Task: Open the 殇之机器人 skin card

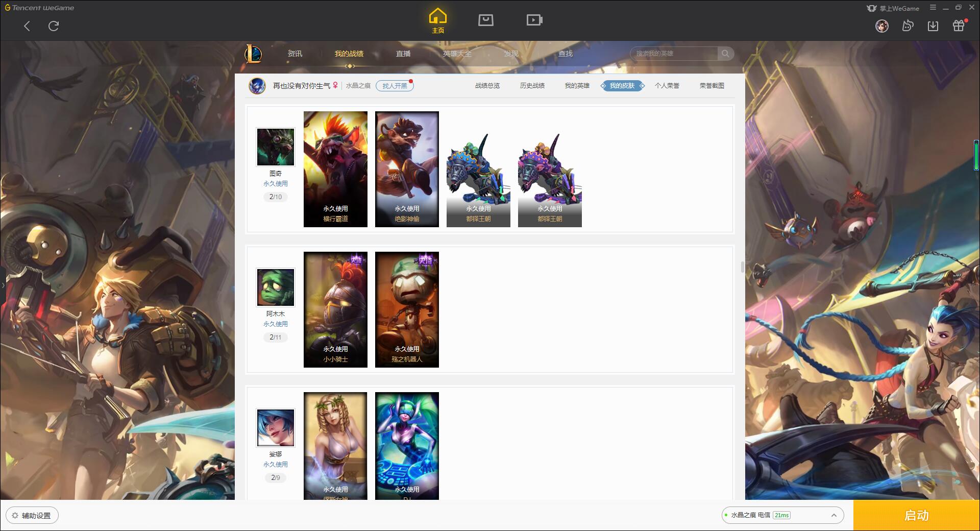Action: coord(407,309)
